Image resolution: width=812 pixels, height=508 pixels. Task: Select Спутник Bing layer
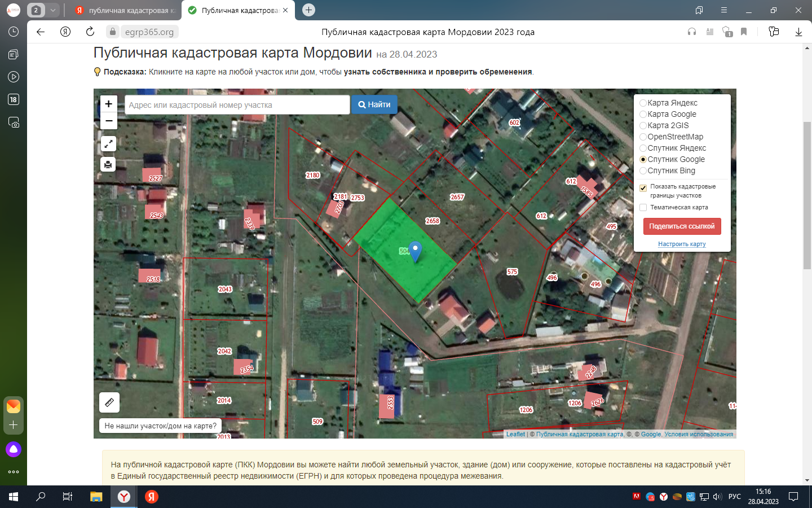click(x=668, y=170)
